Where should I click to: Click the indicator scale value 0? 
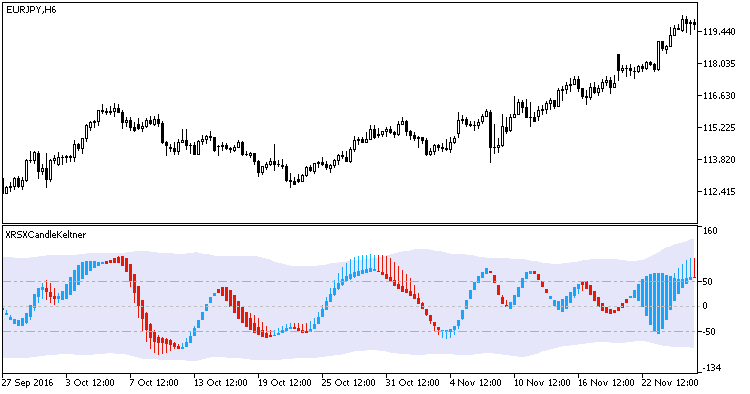pos(705,306)
